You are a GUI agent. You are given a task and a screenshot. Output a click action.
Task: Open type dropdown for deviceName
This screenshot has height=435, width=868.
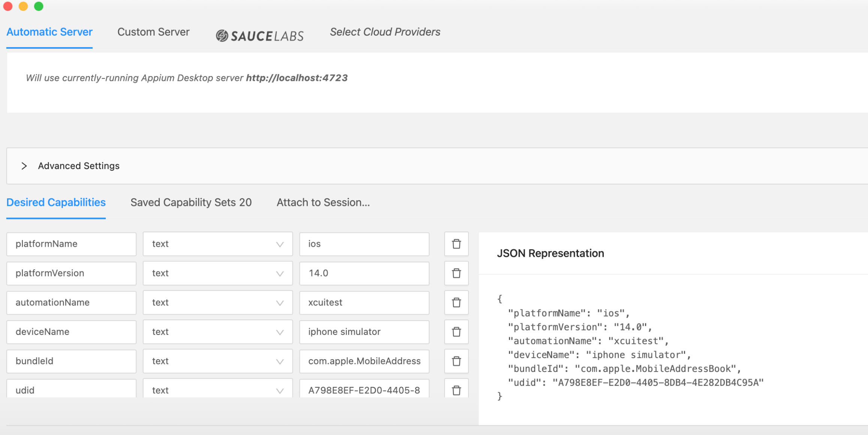218,331
